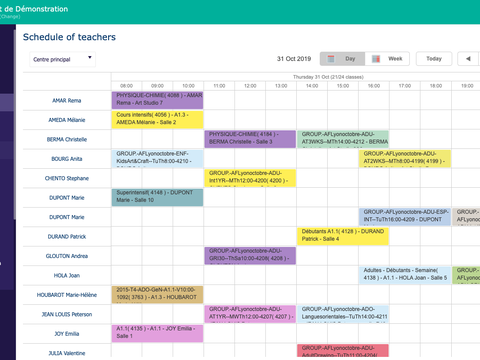Open teacher BOURG Anita's link
Screen dimensions: 480x360
[x=67, y=159]
